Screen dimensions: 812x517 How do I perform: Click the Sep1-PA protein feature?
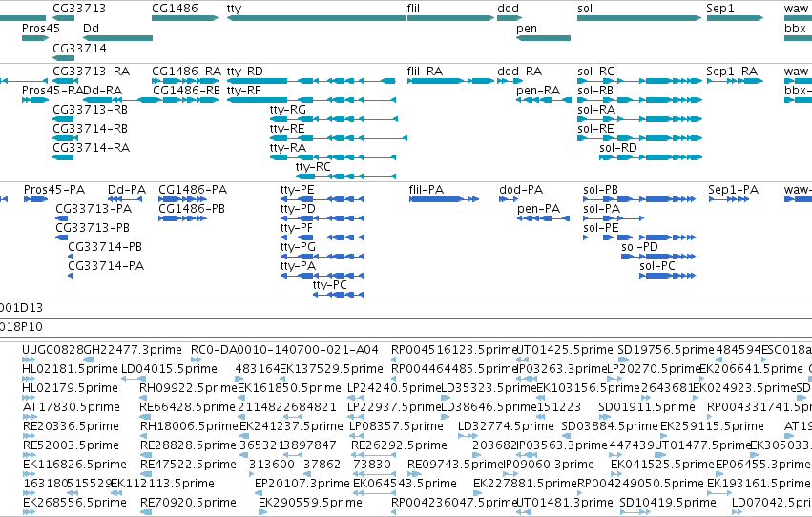tap(729, 199)
